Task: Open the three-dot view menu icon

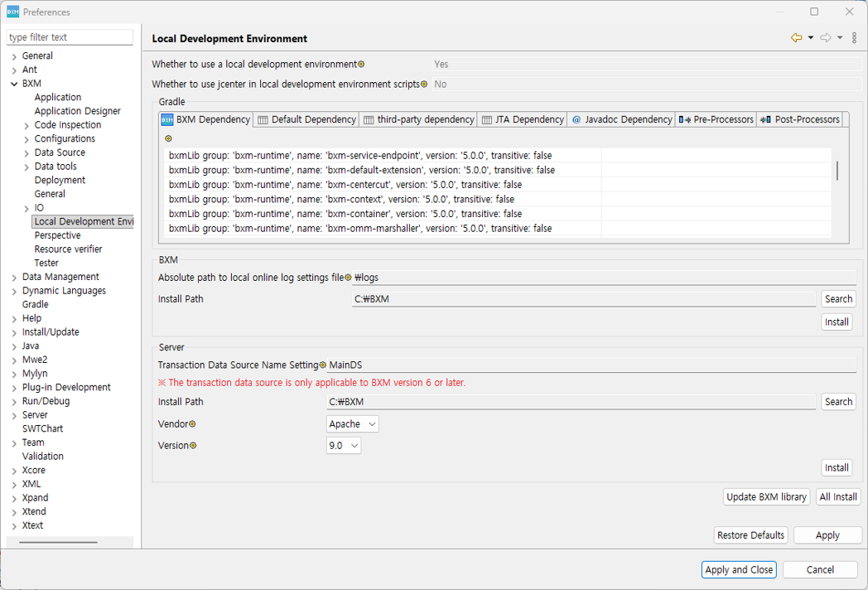Action: click(x=855, y=38)
